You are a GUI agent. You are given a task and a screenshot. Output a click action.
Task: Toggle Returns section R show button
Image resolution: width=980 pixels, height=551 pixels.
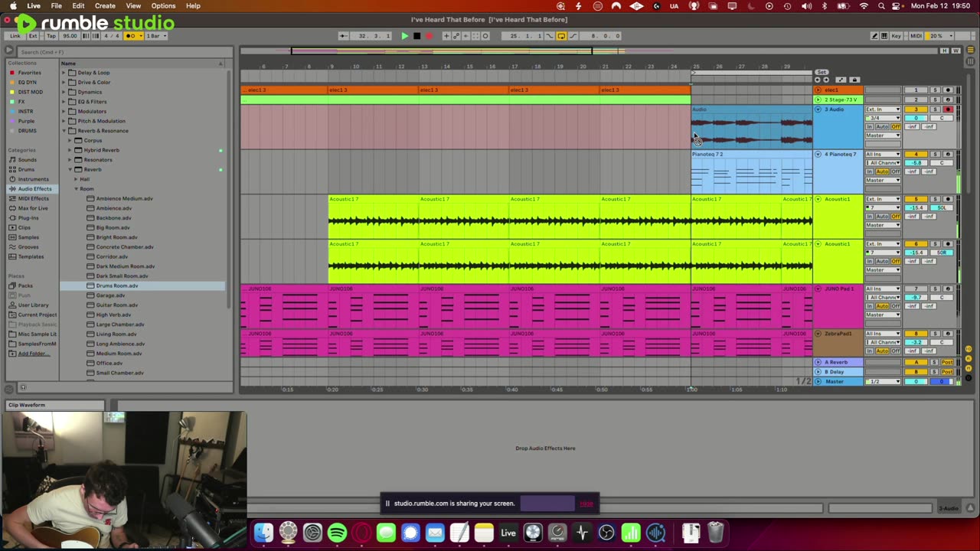(x=969, y=359)
